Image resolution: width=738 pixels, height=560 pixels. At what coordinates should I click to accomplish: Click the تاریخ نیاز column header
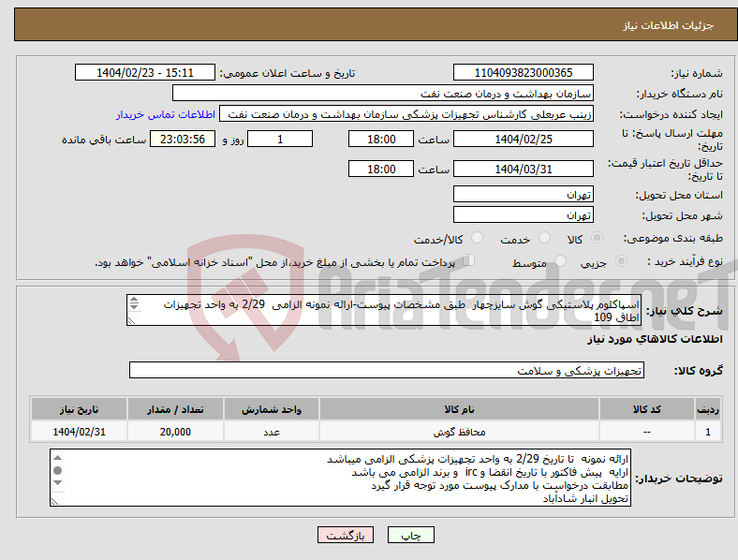pyautogui.click(x=79, y=409)
